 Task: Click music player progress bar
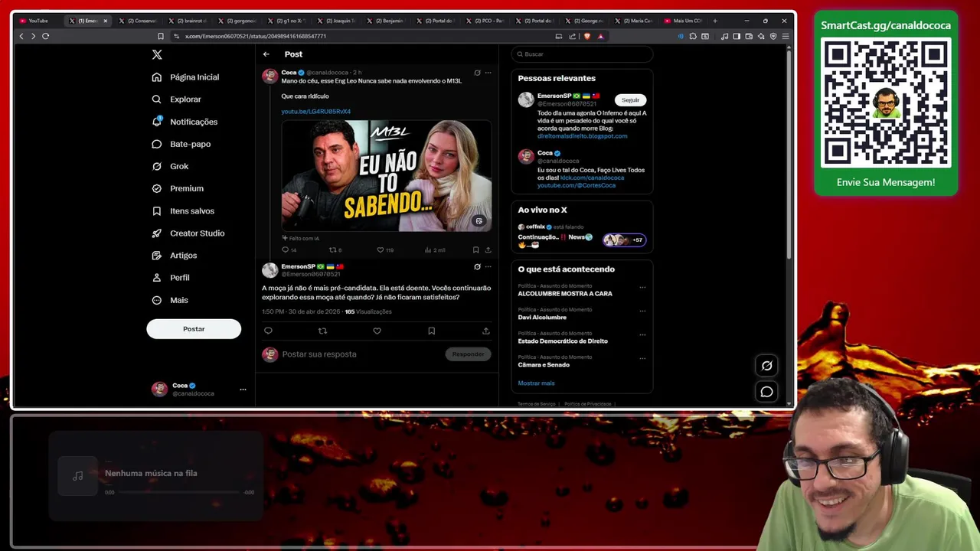(x=180, y=492)
